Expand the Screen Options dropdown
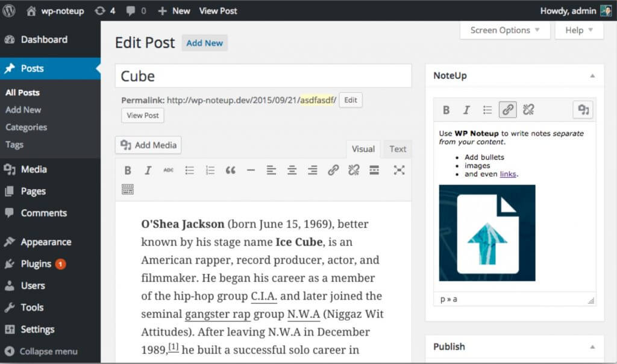Viewport: 617px width, 364px height. point(505,30)
